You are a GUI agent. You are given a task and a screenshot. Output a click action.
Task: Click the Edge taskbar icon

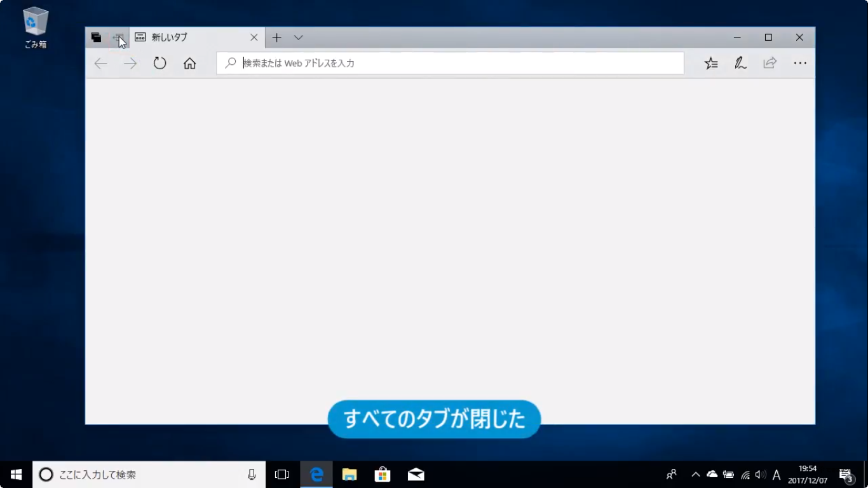coord(316,475)
